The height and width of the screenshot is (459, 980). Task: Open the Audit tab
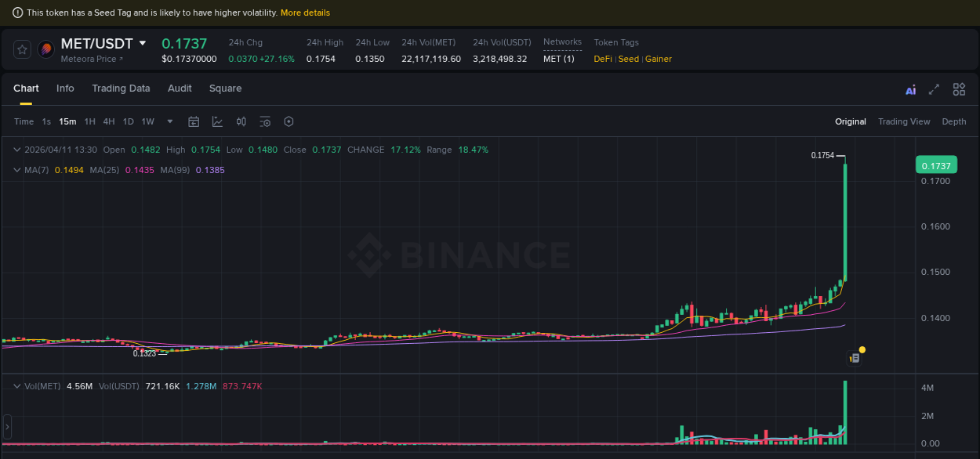[x=180, y=89]
